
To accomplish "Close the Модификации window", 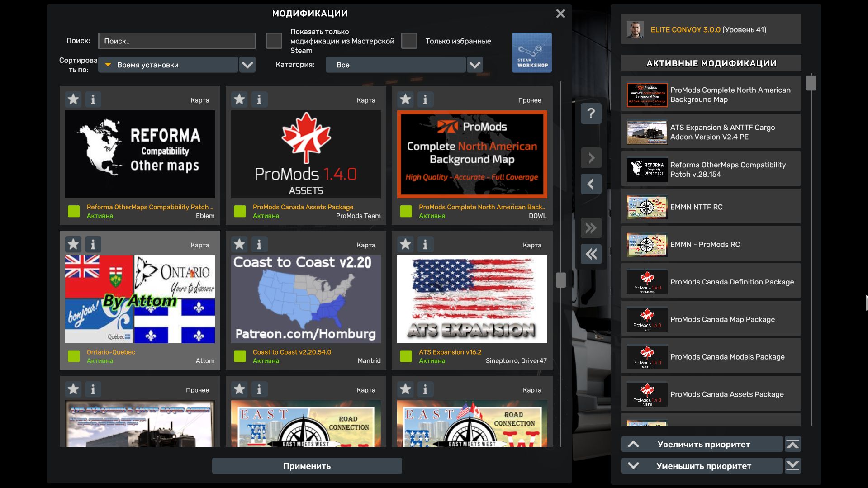I will [x=560, y=14].
